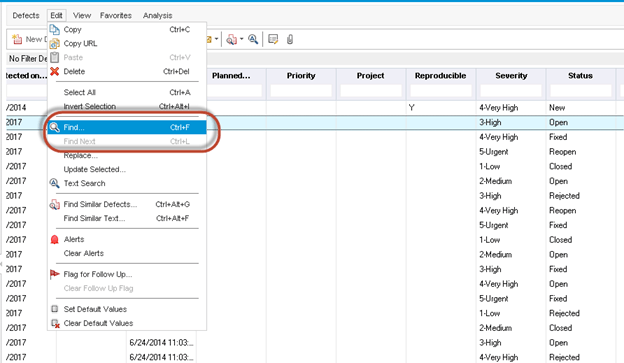The height and width of the screenshot is (363, 624).
Task: Click the Severity column filter box
Action: [x=511, y=91]
